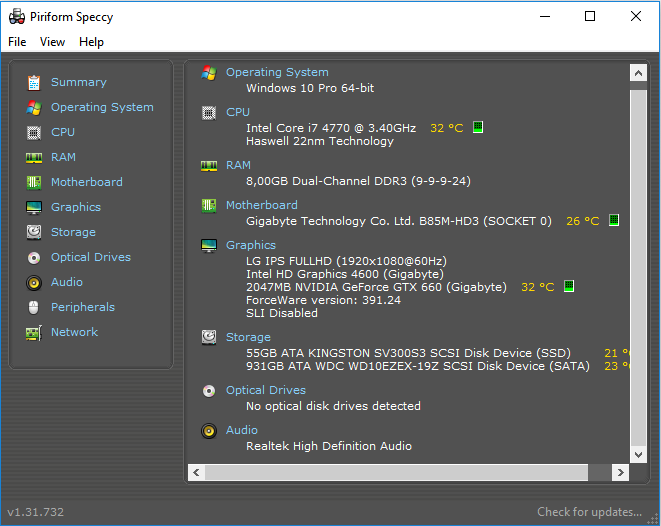Image resolution: width=661 pixels, height=526 pixels.
Task: View Optical Drives section from sidebar
Action: point(91,257)
